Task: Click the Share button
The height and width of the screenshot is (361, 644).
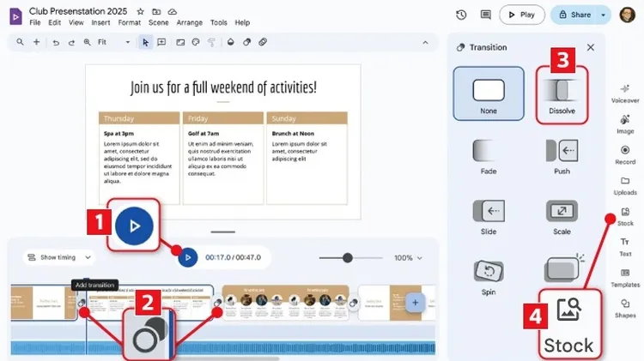Action: (x=574, y=15)
